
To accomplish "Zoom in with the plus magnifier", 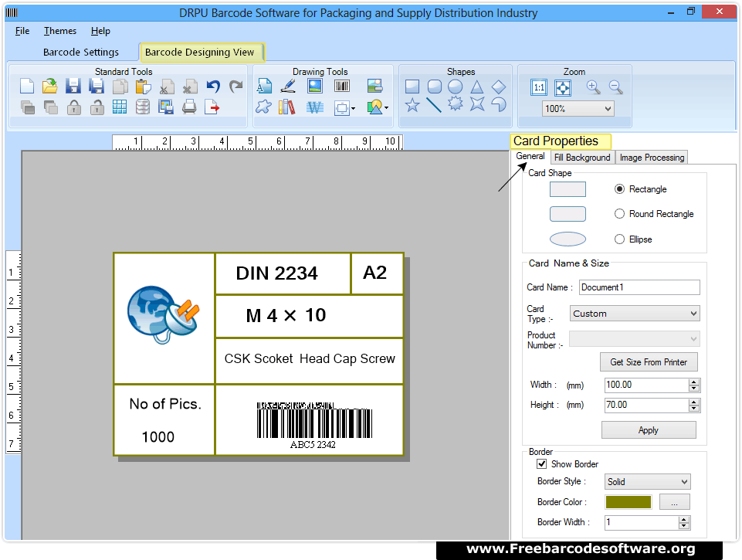I will pyautogui.click(x=593, y=87).
